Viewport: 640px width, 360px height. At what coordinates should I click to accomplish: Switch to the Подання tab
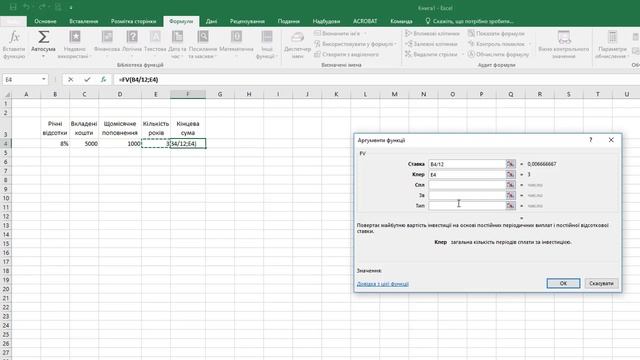point(289,21)
